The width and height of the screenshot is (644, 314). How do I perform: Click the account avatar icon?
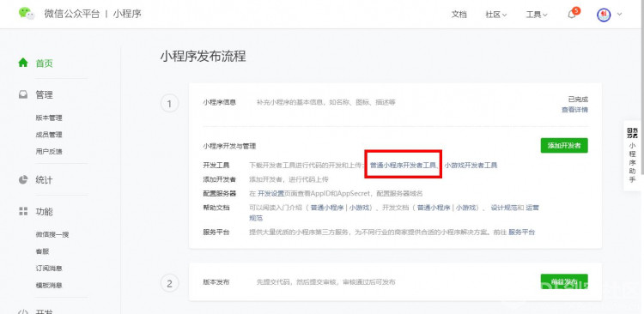(604, 15)
